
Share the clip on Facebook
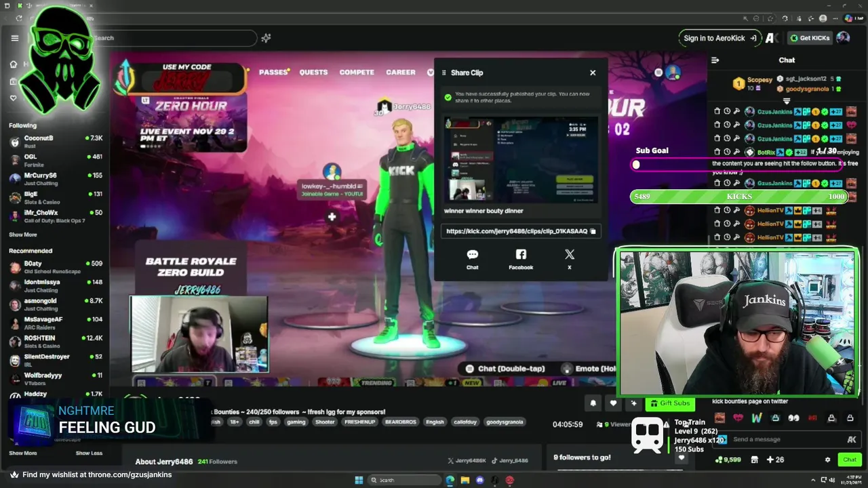click(x=521, y=259)
